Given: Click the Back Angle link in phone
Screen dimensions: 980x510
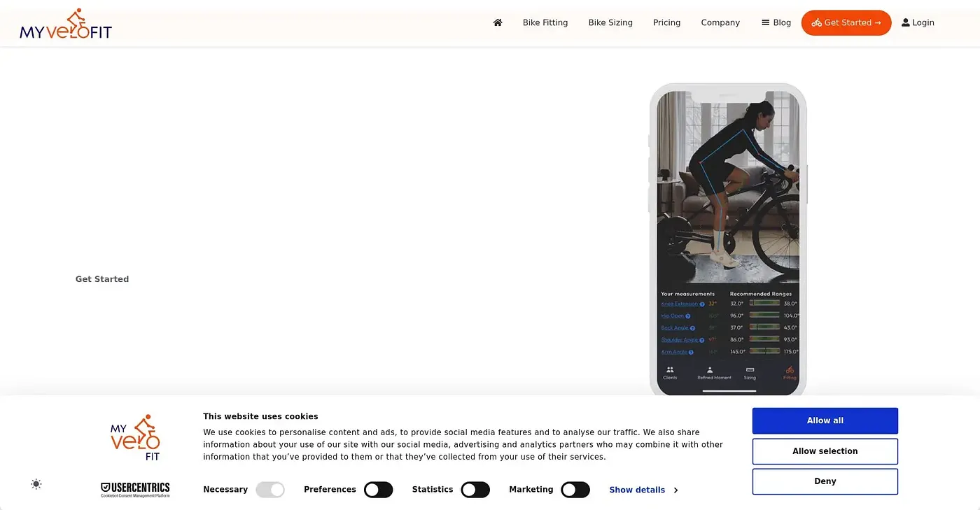Looking at the screenshot, I should [x=675, y=328].
